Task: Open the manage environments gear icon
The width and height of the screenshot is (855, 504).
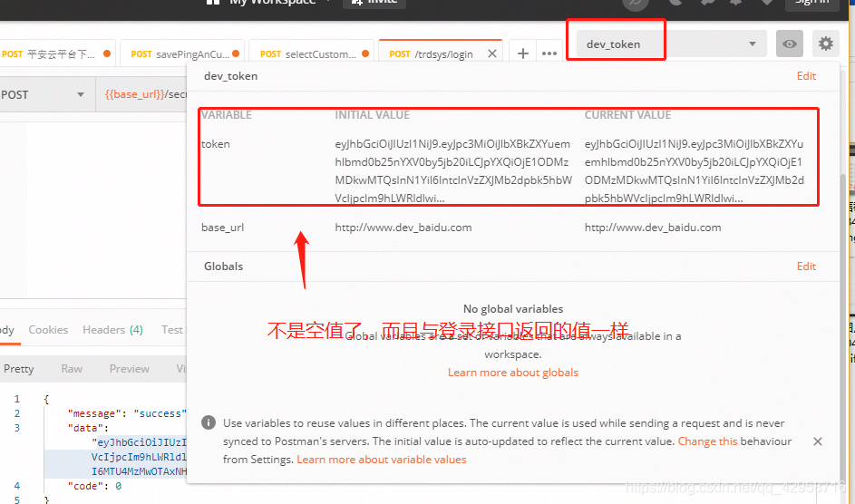Action: [826, 44]
